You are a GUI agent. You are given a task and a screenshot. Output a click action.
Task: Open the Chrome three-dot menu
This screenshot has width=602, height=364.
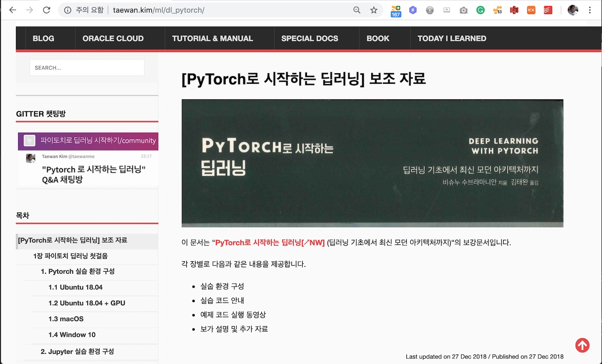point(590,10)
